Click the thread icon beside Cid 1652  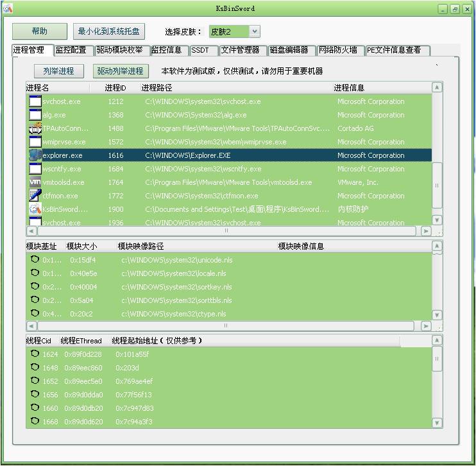(35, 381)
